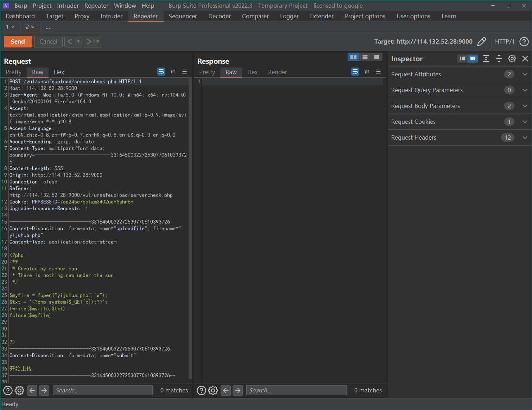The width and height of the screenshot is (532, 410).
Task: Expand Request Body Parameters section
Action: click(460, 106)
